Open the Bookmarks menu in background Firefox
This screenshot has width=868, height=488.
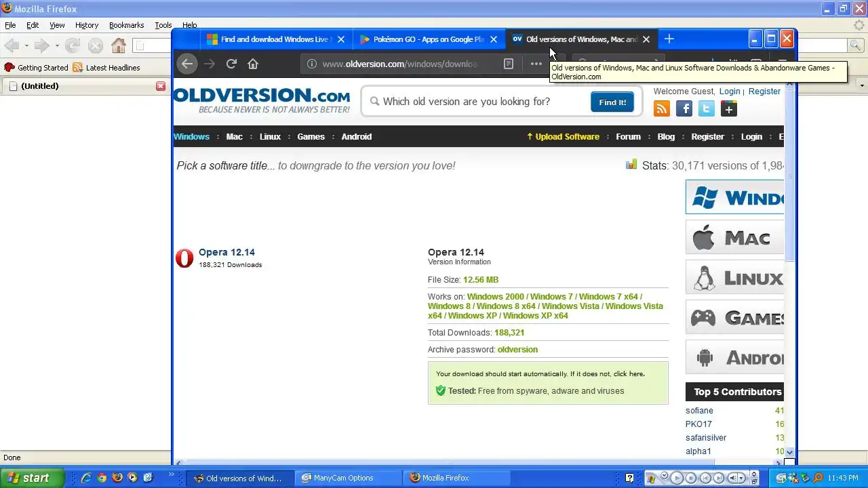click(126, 25)
